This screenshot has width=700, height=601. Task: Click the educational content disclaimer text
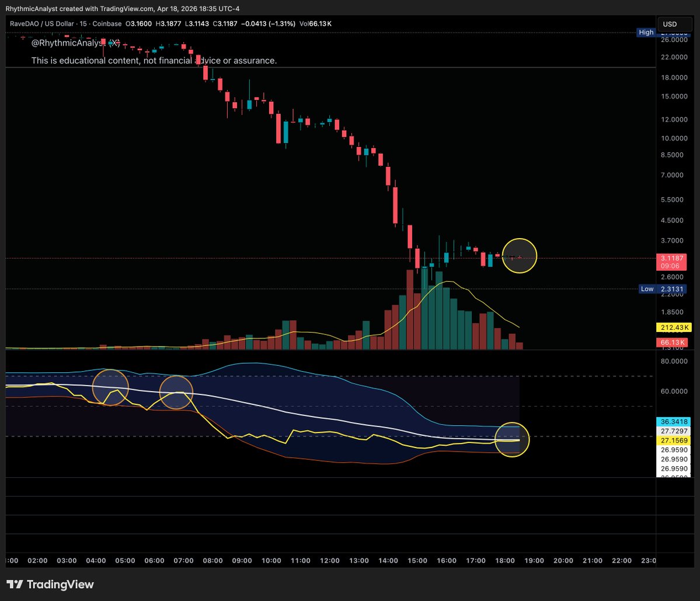coord(154,61)
